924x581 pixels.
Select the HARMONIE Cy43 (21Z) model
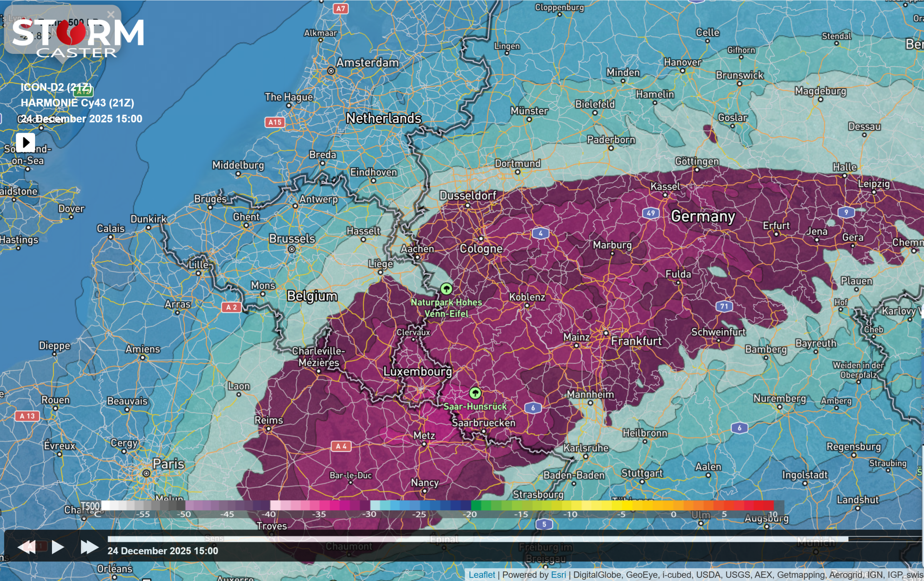tap(77, 103)
